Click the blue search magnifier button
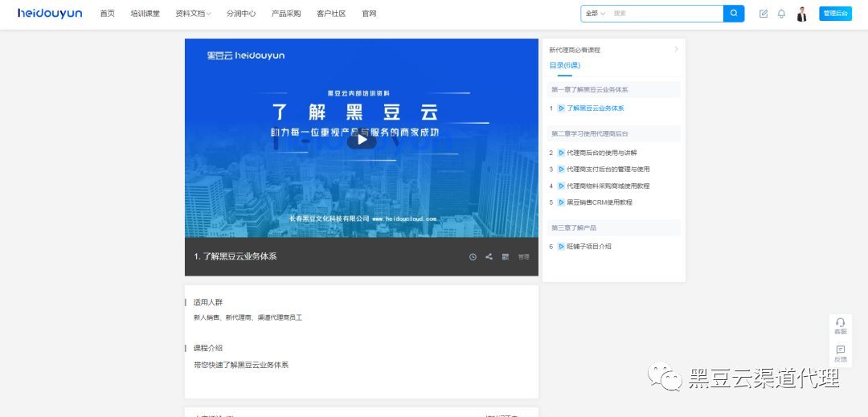Screen dimensions: 868x417 734,14
